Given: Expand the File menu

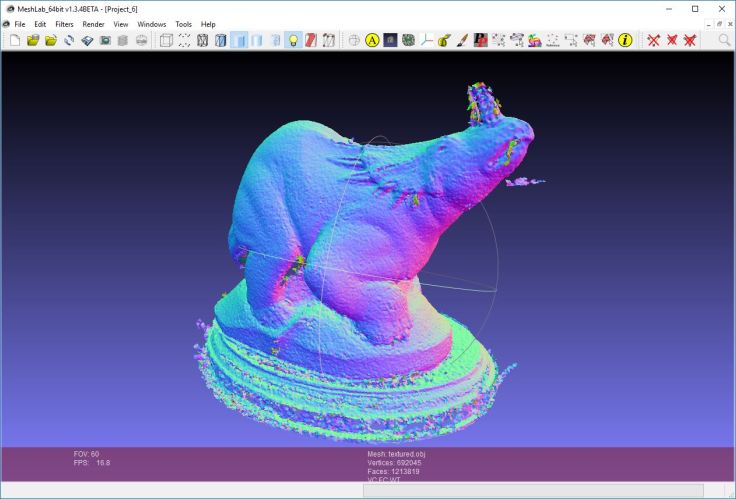Looking at the screenshot, I should click(20, 24).
